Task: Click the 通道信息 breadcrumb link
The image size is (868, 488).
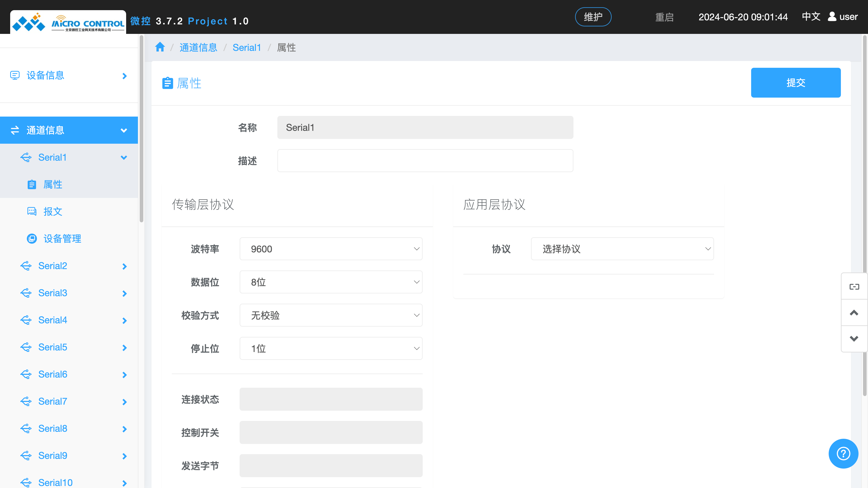Action: tap(198, 47)
